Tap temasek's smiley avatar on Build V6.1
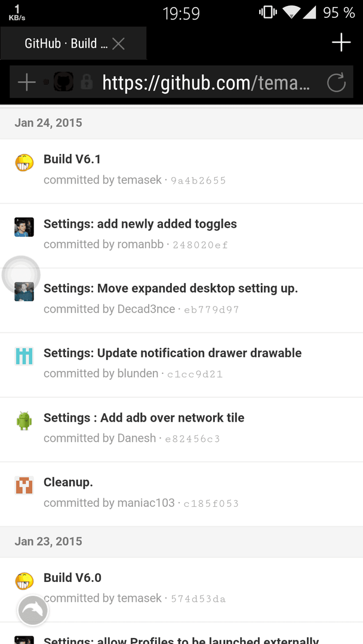This screenshot has width=363, height=644. tap(24, 163)
